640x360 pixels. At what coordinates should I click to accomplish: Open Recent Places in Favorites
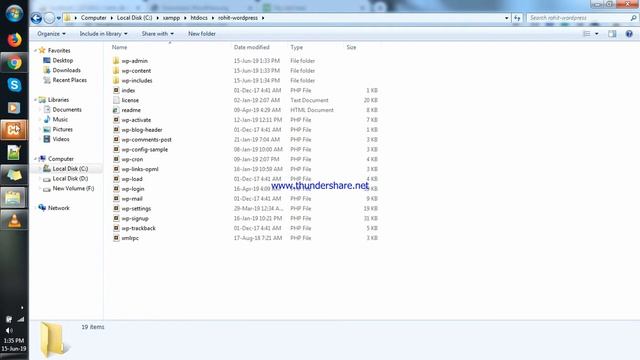(69, 80)
